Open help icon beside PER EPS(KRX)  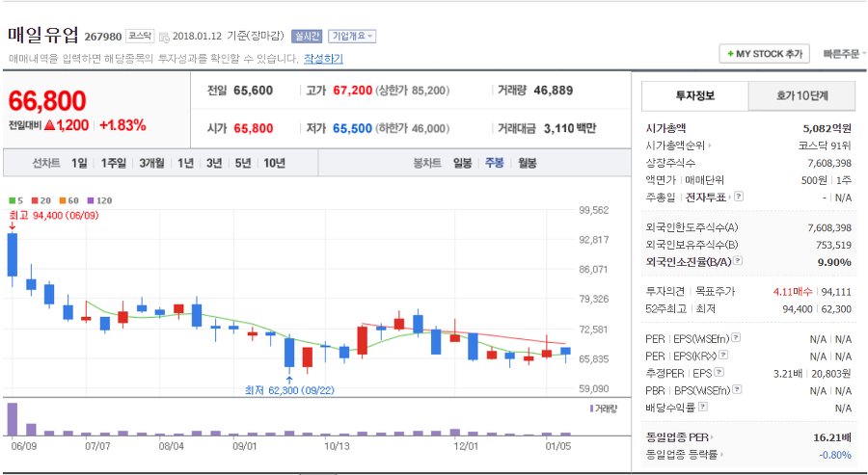(x=723, y=355)
